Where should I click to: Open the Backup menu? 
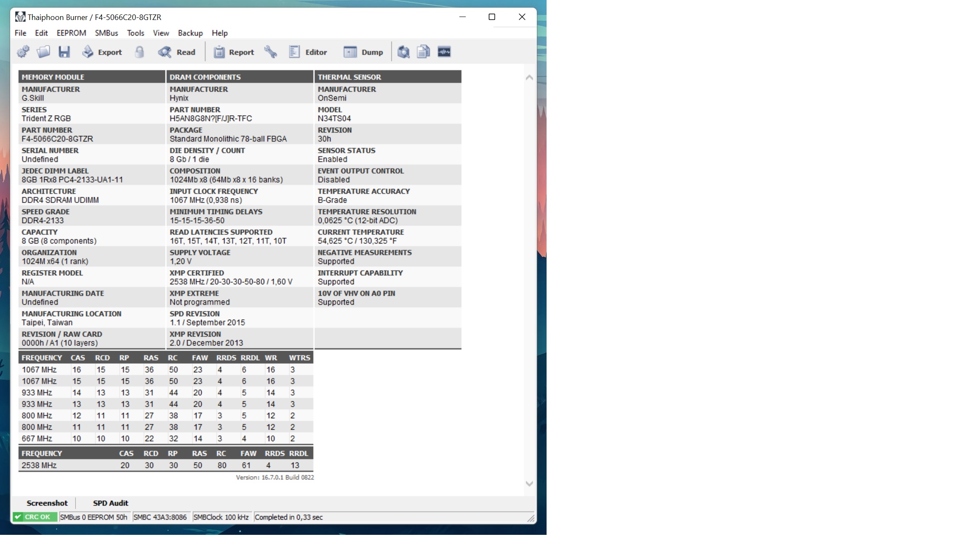coord(190,33)
